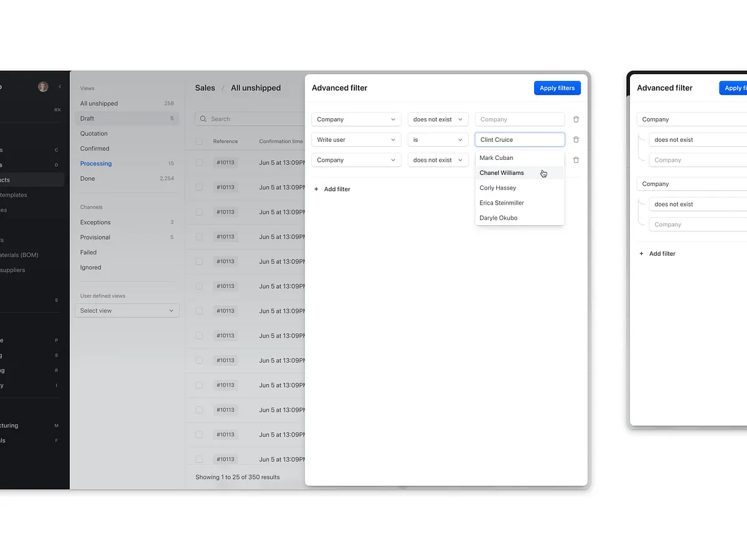Open the Draft view
Viewport: 747px width, 560px height.
[127, 118]
